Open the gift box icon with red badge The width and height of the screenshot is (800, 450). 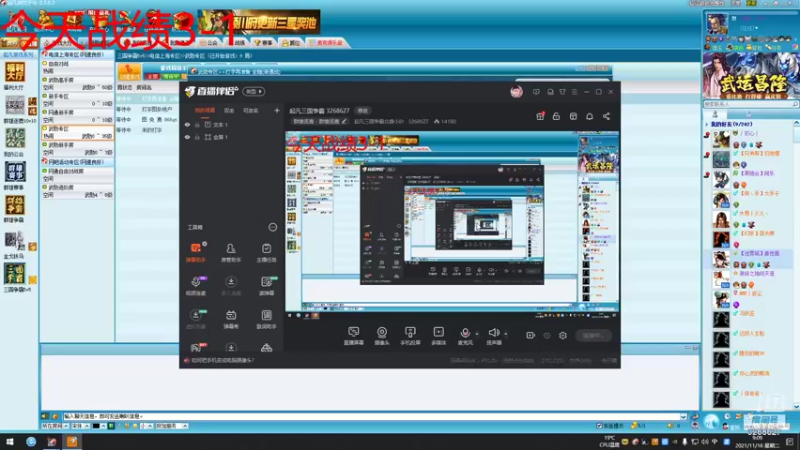[x=540, y=116]
